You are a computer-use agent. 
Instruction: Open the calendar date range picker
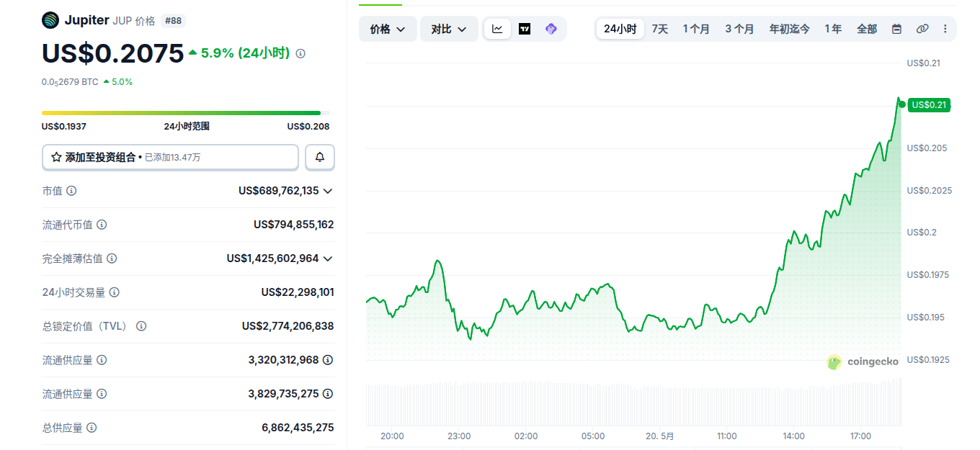[x=896, y=29]
